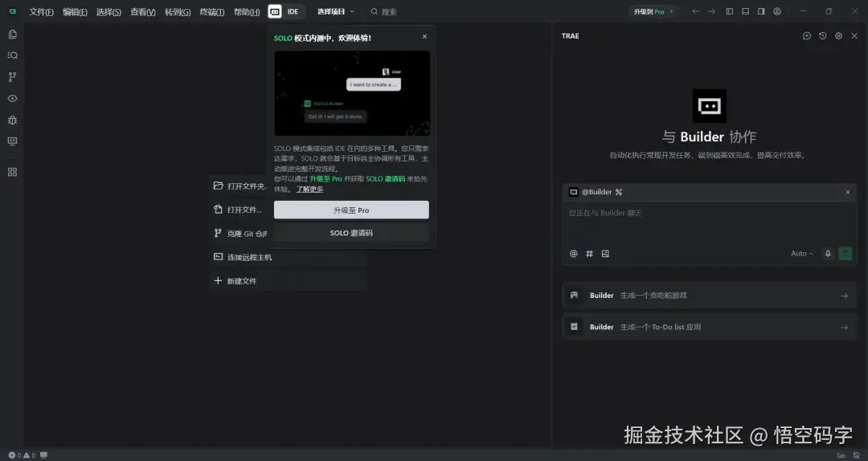The height and width of the screenshot is (461, 868).
Task: Select 打开文件夹 on welcome page
Action: click(240, 186)
